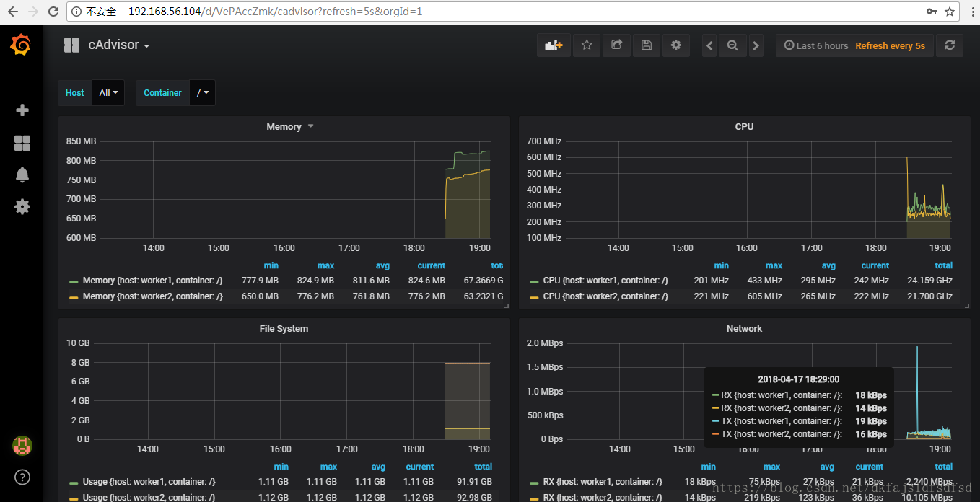The height and width of the screenshot is (502, 980).
Task: Bookmark this page with the star icon
Action: 950,12
